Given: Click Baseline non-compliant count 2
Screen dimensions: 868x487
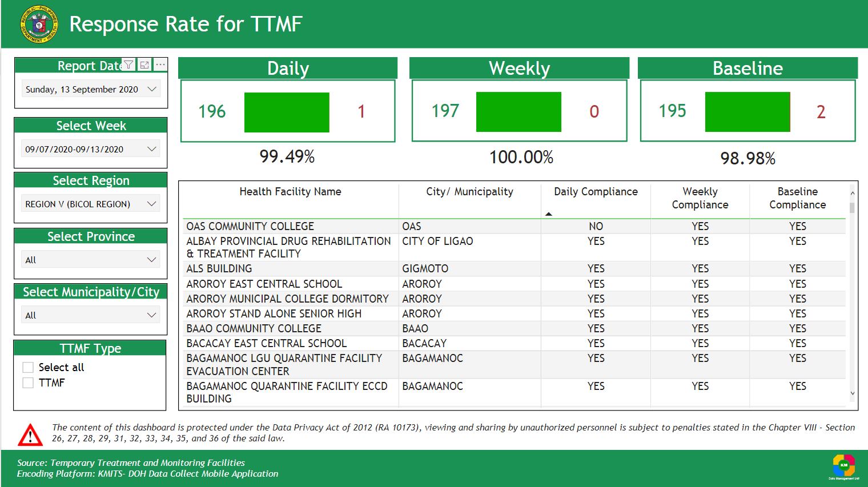Looking at the screenshot, I should [x=821, y=112].
